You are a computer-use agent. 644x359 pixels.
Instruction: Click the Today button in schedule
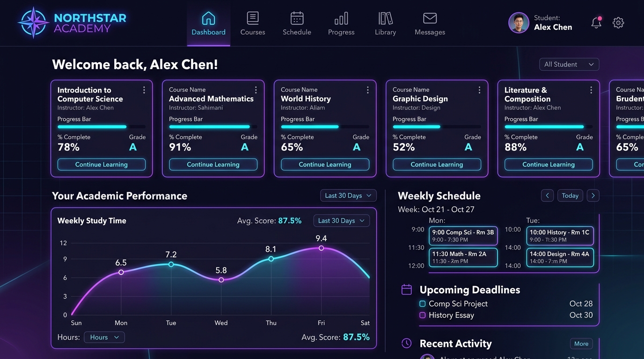tap(570, 195)
